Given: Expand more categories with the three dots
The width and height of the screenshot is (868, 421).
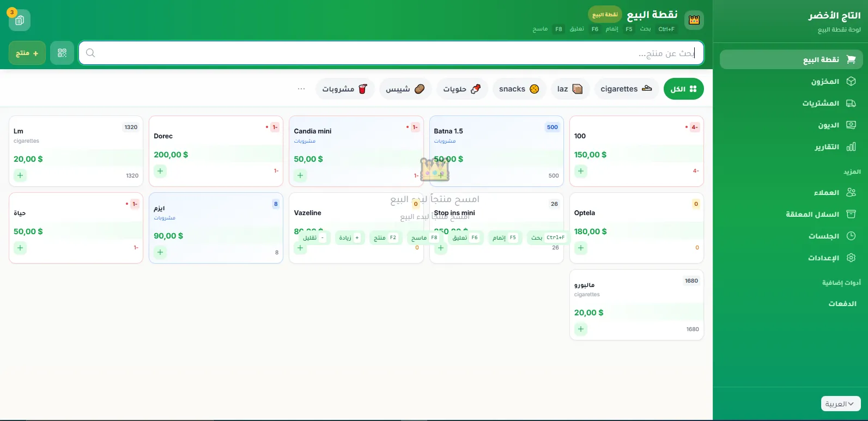Looking at the screenshot, I should click(301, 89).
